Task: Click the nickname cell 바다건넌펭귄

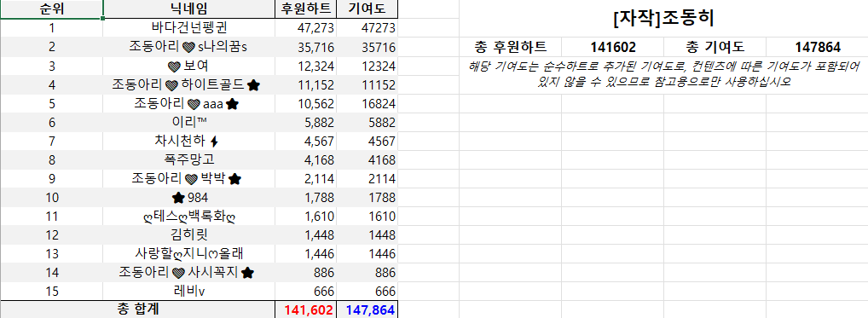Action: 189,28
